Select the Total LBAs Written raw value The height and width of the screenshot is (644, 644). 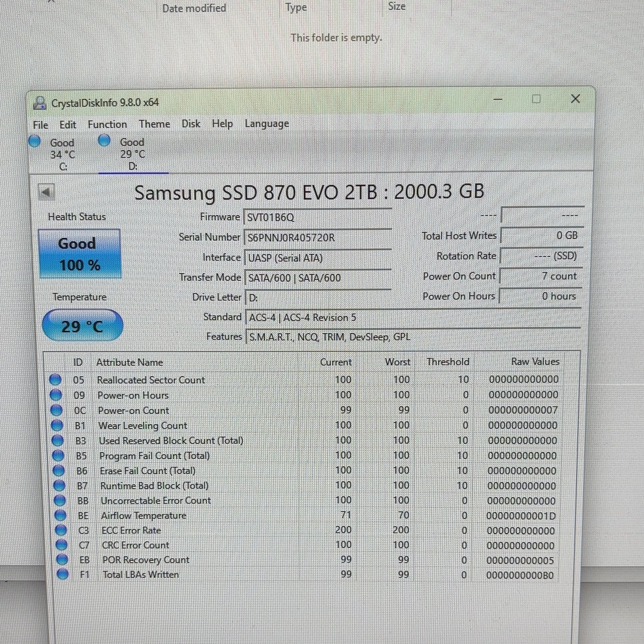point(520,575)
